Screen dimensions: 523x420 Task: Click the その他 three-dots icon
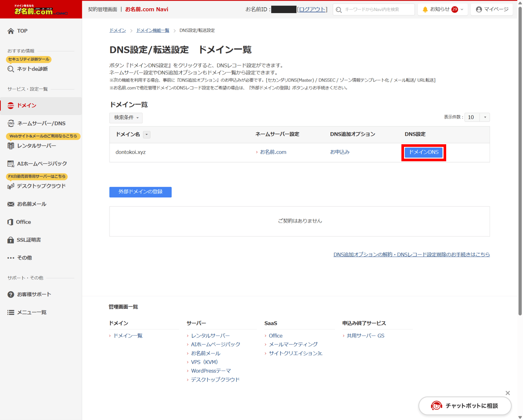pos(11,258)
